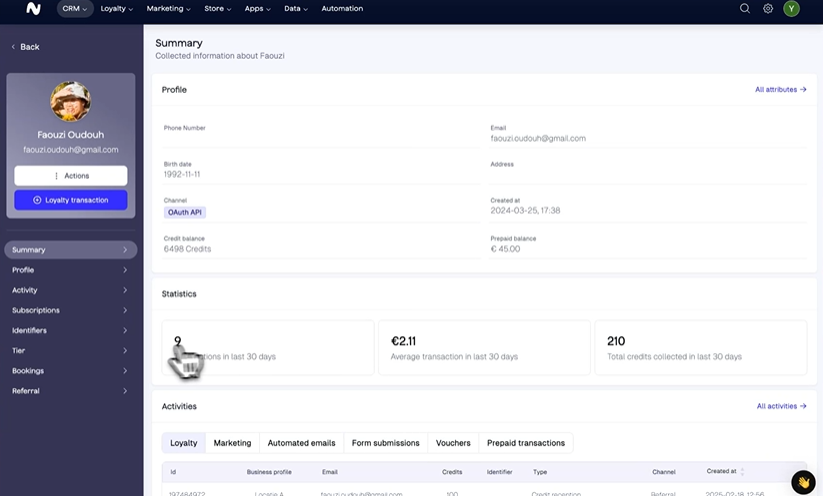
Task: Create a Loyalty transaction
Action: pos(71,200)
